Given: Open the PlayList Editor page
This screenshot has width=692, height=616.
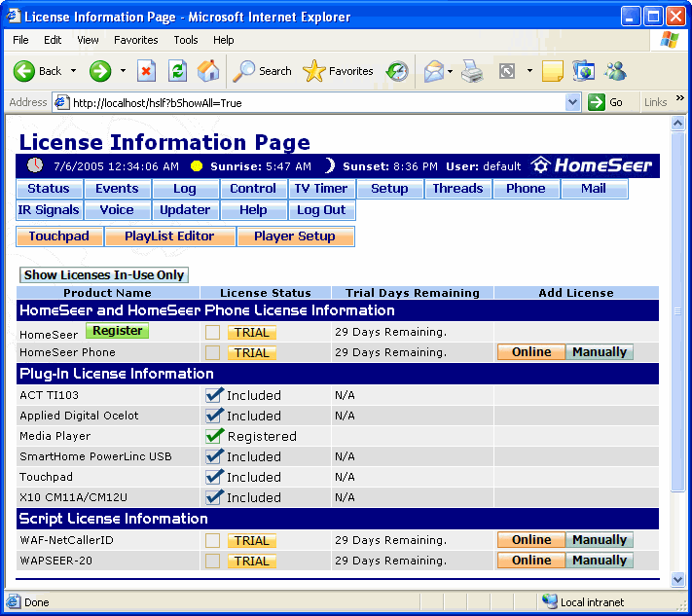Looking at the screenshot, I should (169, 236).
